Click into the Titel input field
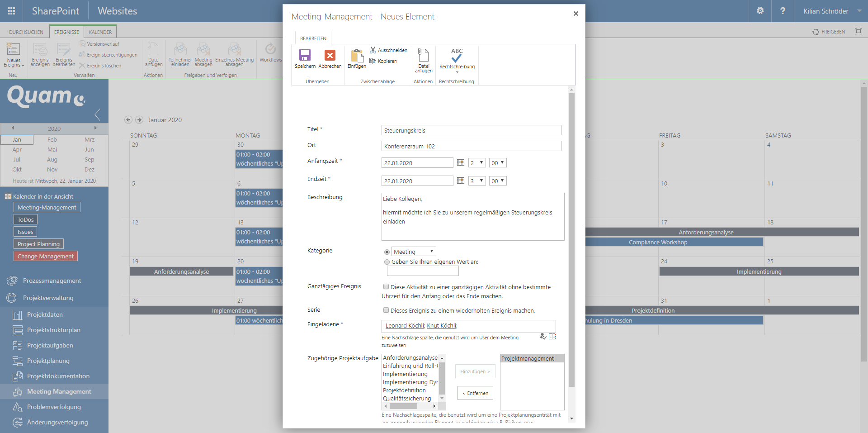Screen dimensions: 868x433 pyautogui.click(x=471, y=130)
